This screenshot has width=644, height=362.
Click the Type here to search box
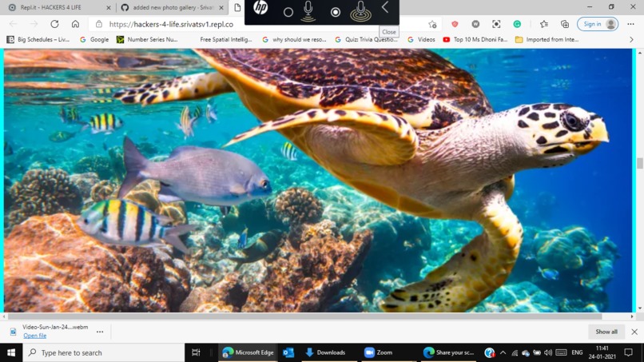pos(104,352)
